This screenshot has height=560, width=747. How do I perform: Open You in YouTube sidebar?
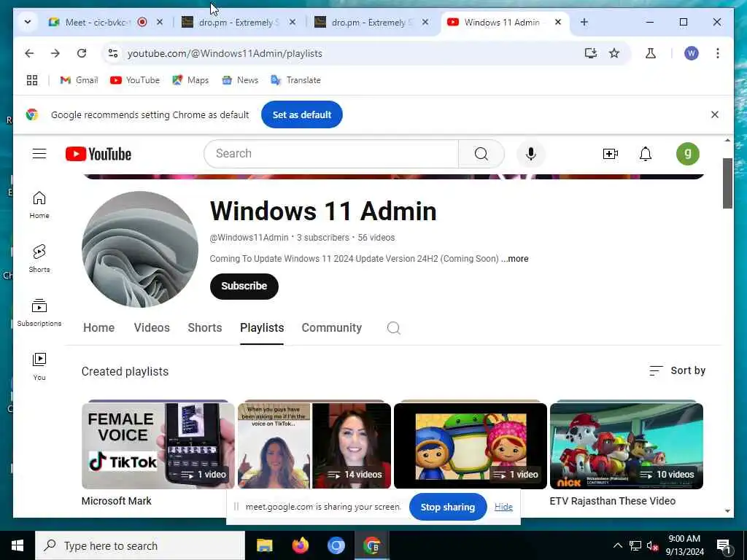tap(39, 366)
